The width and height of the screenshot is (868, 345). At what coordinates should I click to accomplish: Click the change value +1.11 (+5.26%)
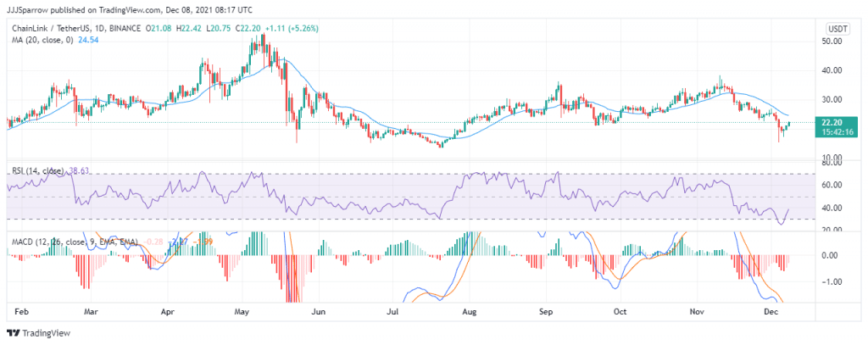(292, 28)
